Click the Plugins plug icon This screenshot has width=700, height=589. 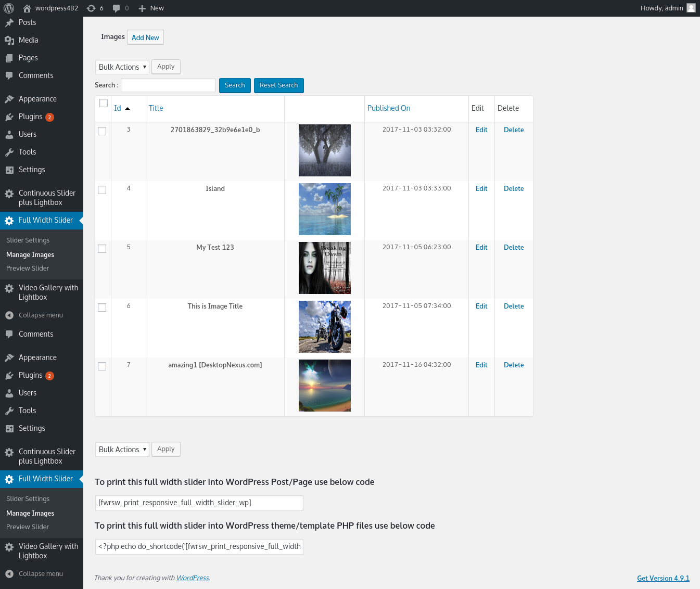8,117
